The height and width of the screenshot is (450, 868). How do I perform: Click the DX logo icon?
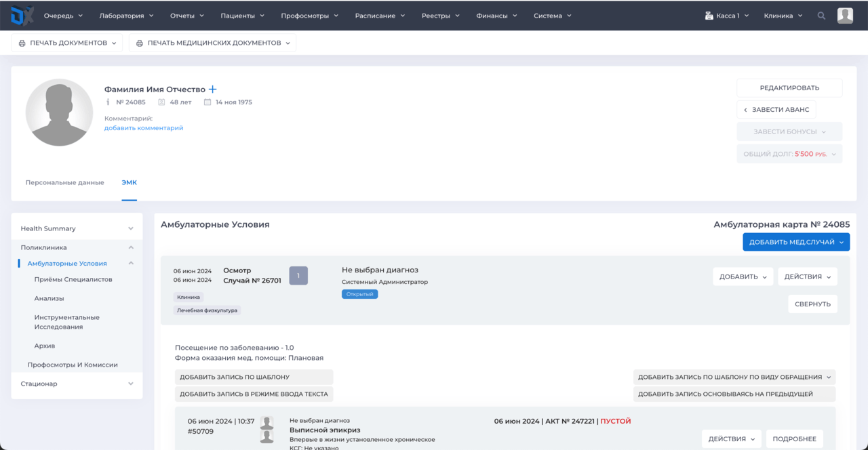22,15
